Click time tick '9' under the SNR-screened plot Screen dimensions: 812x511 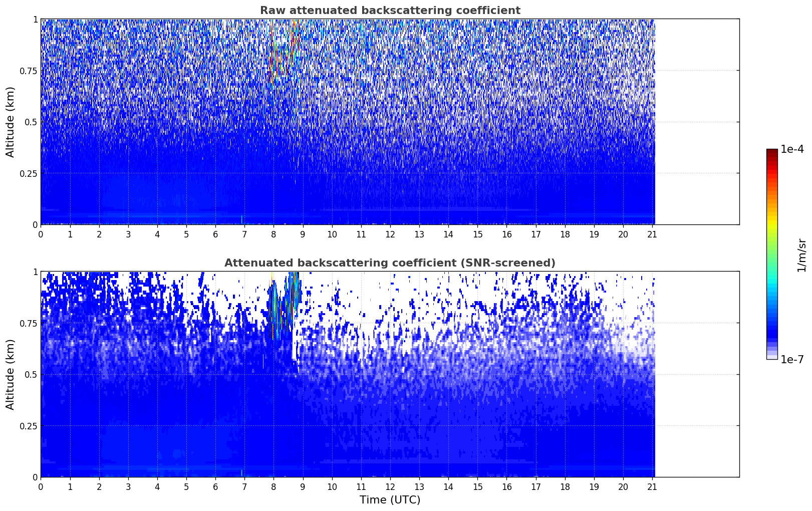point(303,486)
